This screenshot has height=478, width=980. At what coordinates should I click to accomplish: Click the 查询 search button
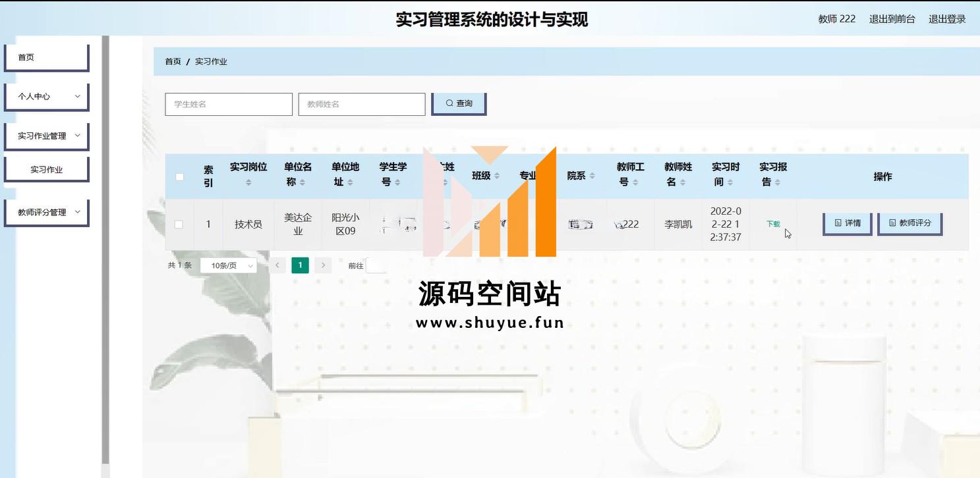(x=459, y=103)
